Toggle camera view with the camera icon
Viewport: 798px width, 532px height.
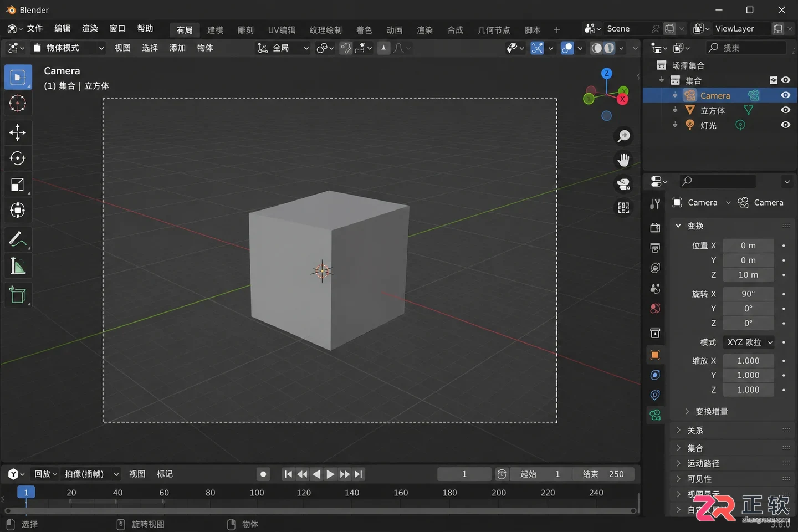coord(623,184)
